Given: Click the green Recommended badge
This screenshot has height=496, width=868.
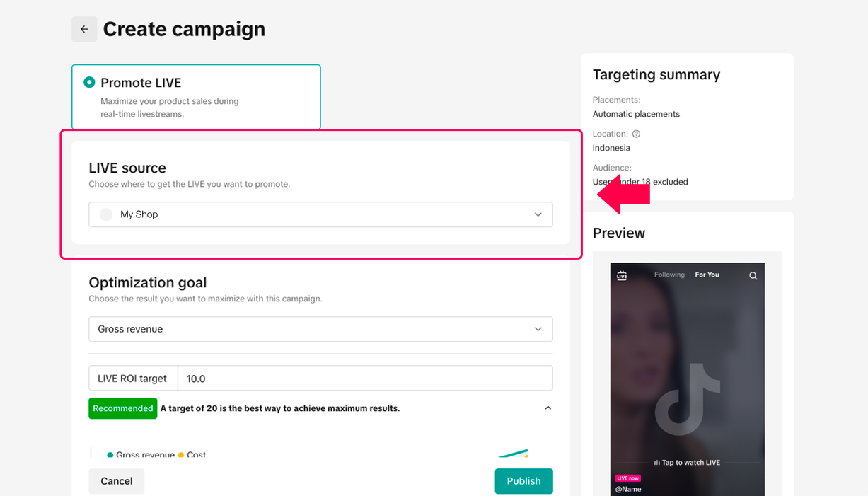Looking at the screenshot, I should pos(123,408).
